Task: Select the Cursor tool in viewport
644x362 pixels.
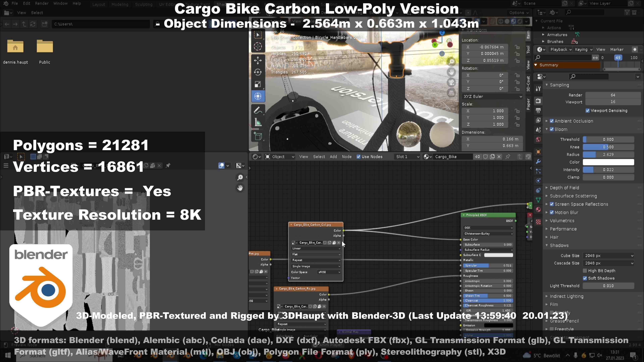Action: [x=258, y=46]
